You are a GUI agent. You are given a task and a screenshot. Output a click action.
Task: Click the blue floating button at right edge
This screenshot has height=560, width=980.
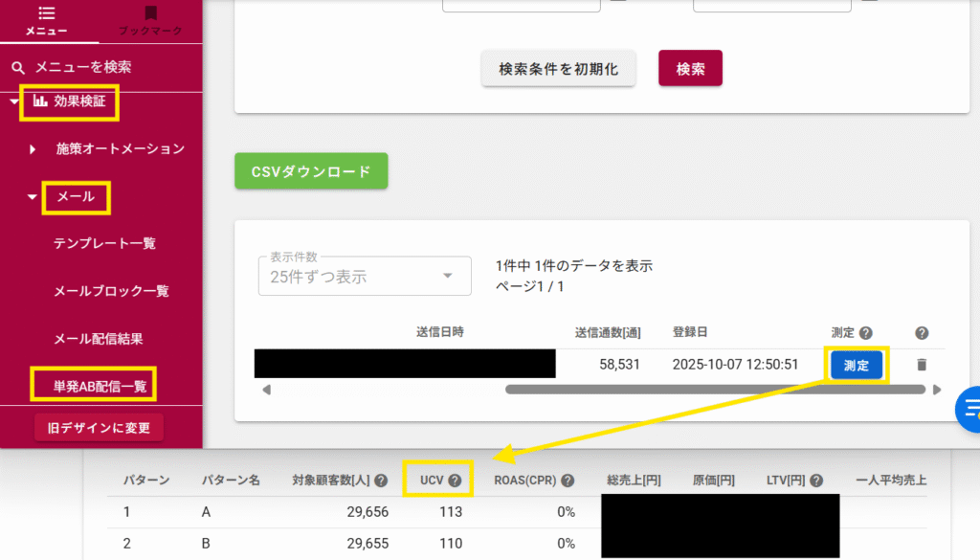tap(969, 409)
